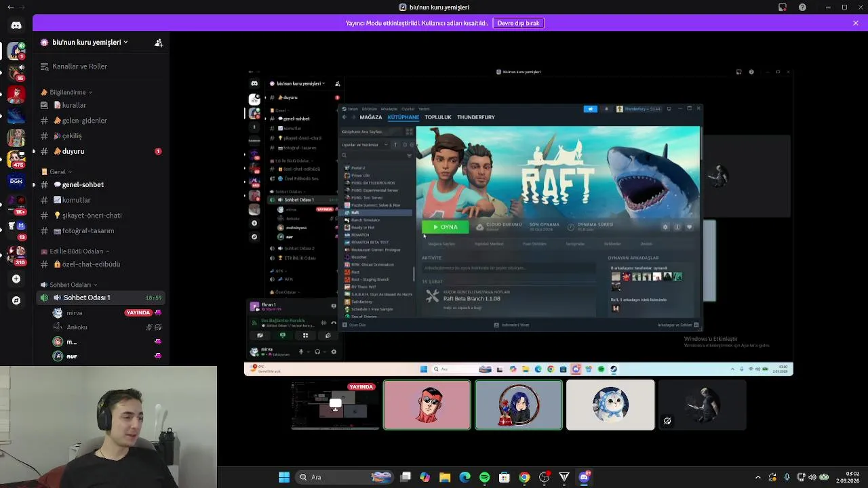This screenshot has width=868, height=488.
Task: Switch to KÜTÜPHANE tab in streamed Steam
Action: click(x=403, y=117)
